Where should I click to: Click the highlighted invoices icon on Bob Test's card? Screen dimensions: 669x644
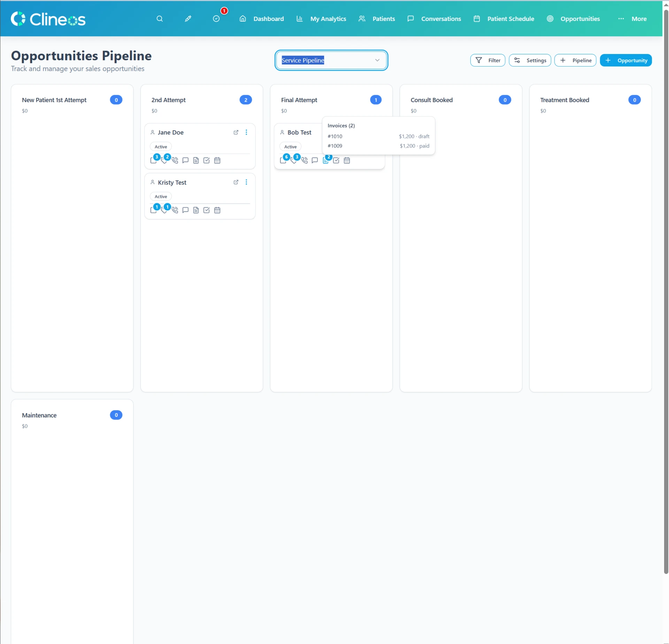325,161
